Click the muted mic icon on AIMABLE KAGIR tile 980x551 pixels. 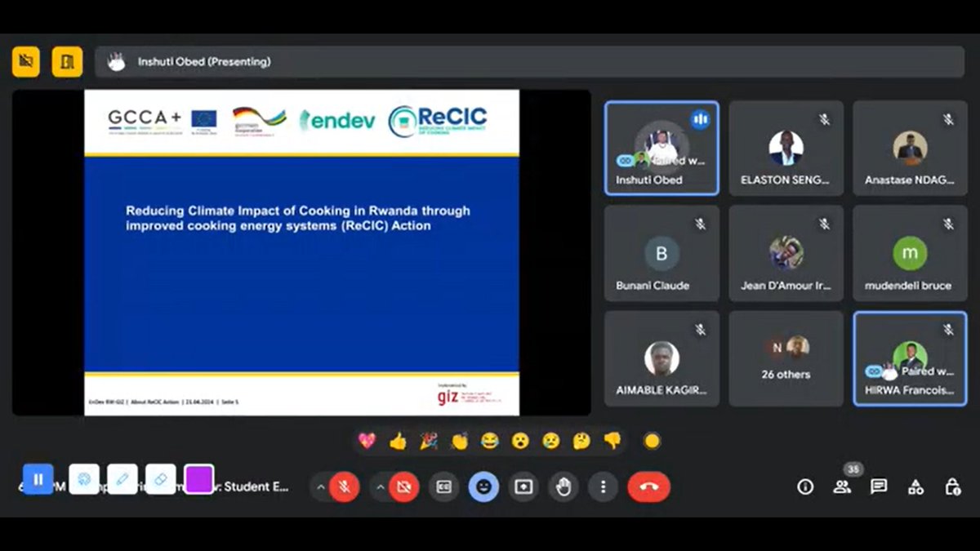pos(700,329)
